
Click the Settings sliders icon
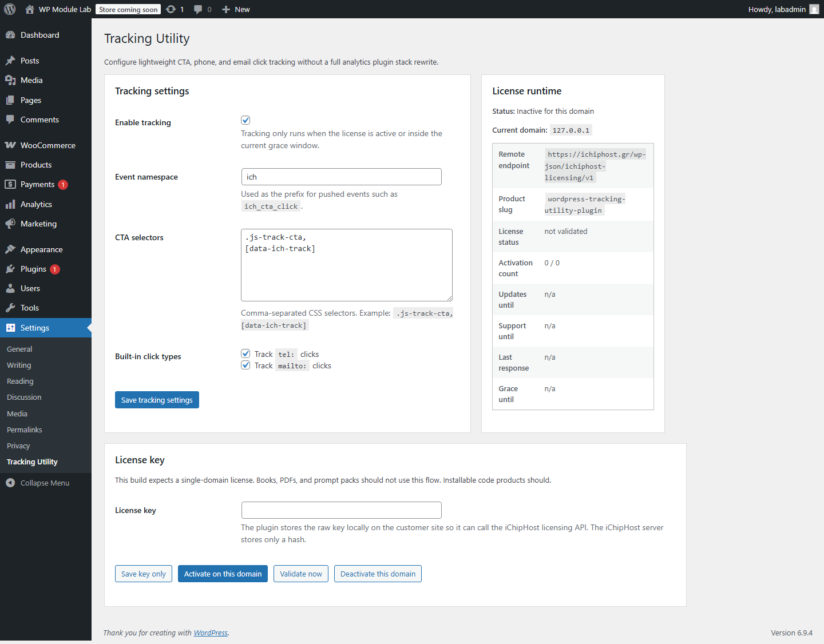click(10, 328)
